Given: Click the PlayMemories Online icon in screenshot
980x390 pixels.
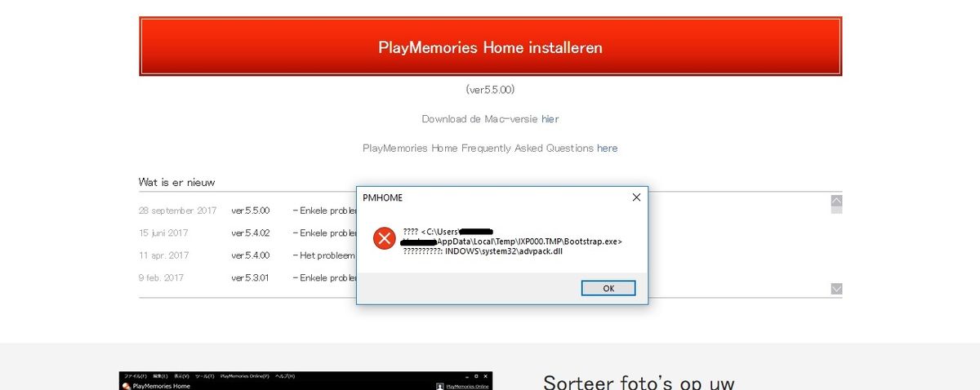Looking at the screenshot, I should pos(440,386).
